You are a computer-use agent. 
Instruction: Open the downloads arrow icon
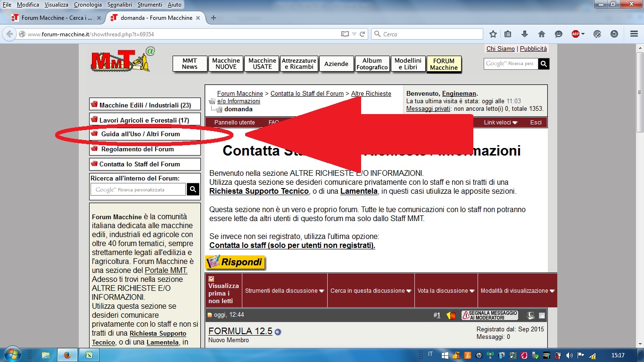tap(524, 34)
